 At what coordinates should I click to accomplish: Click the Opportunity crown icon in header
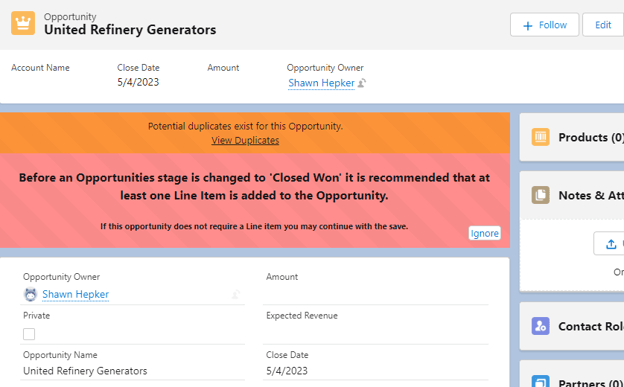pos(23,23)
